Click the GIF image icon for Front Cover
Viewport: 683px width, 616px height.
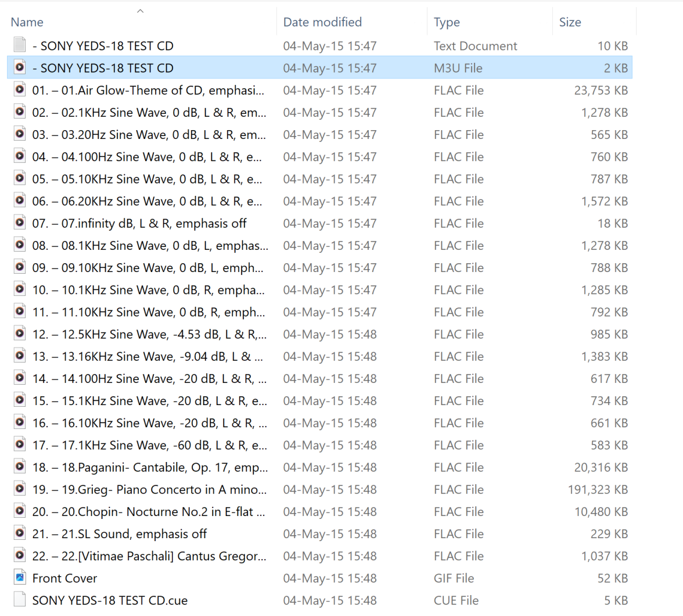[20, 577]
